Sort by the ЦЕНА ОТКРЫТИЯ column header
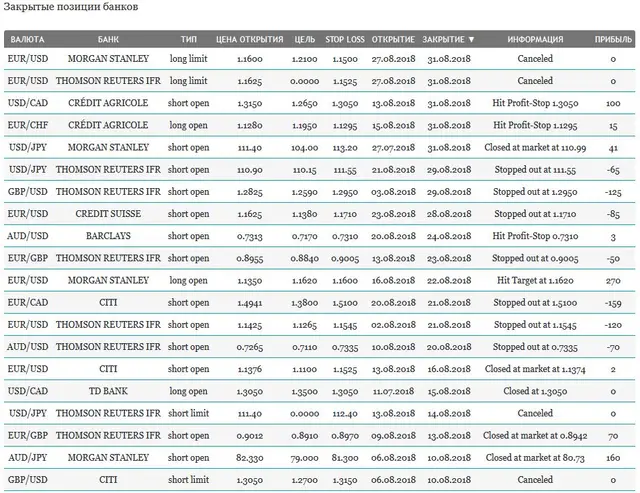This screenshot has height=493, width=640. [x=249, y=40]
